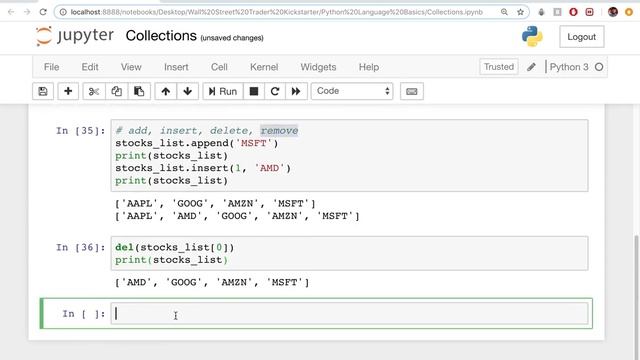Bookmark this page with the star icon
640x360 pixels.
coord(520,12)
